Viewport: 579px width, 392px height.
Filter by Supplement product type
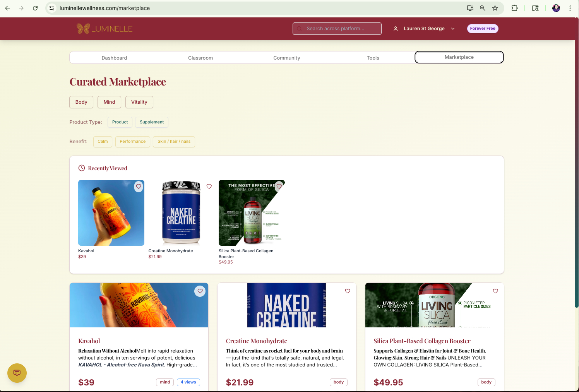pyautogui.click(x=152, y=122)
